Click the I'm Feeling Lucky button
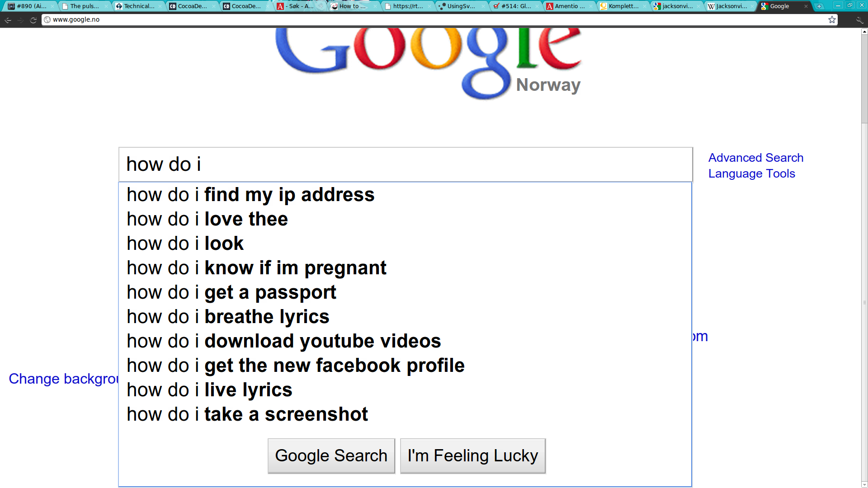This screenshot has width=868, height=488. click(x=473, y=456)
